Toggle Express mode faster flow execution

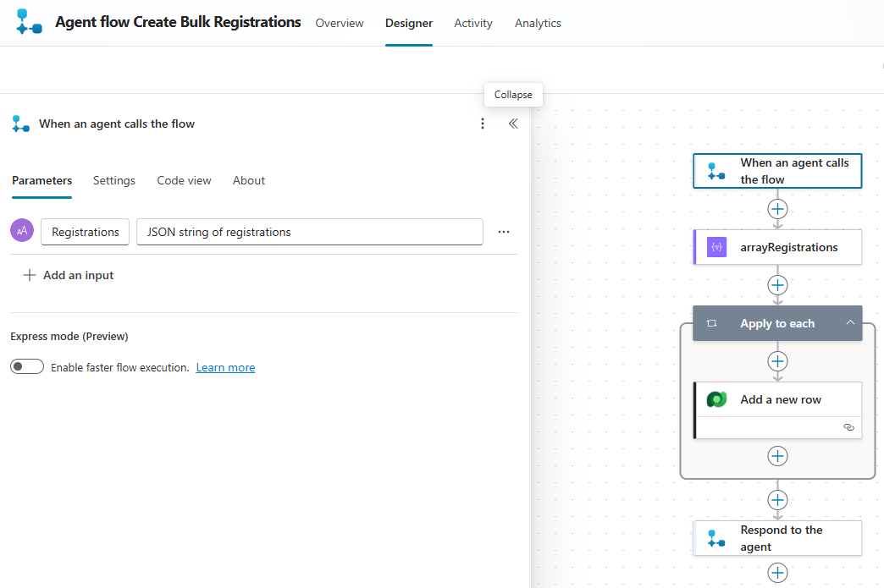coord(27,366)
